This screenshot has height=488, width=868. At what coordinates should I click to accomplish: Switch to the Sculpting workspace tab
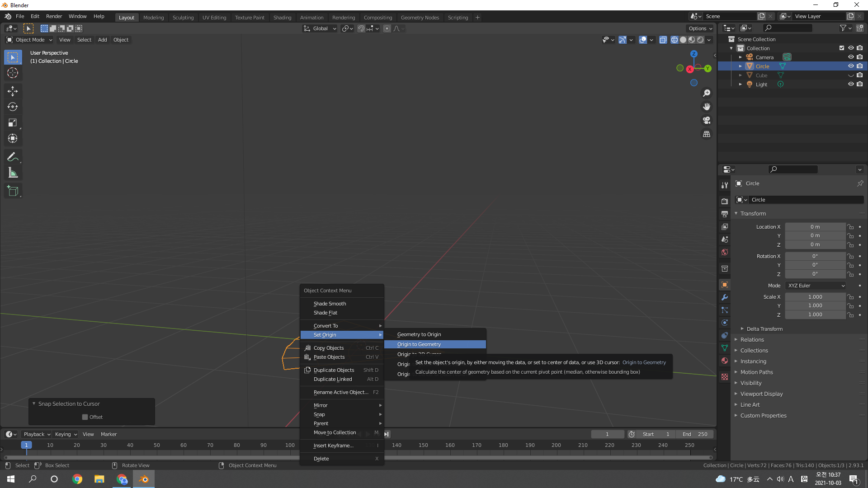tap(183, 18)
